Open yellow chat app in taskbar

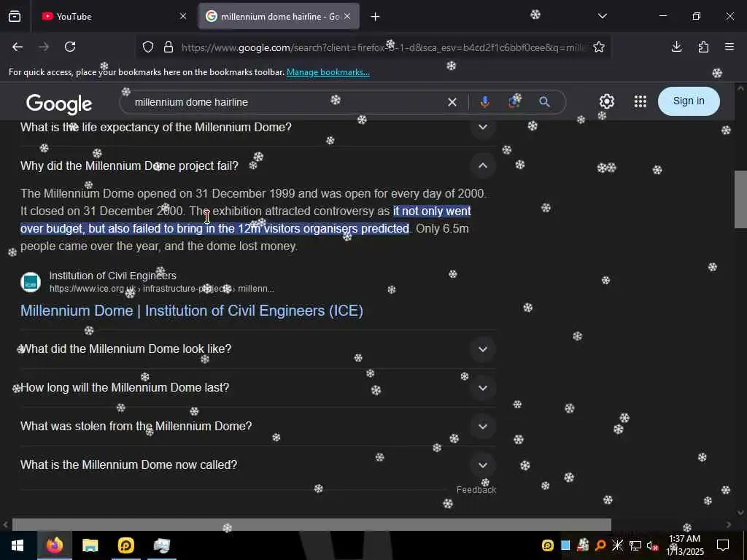[x=125, y=545]
